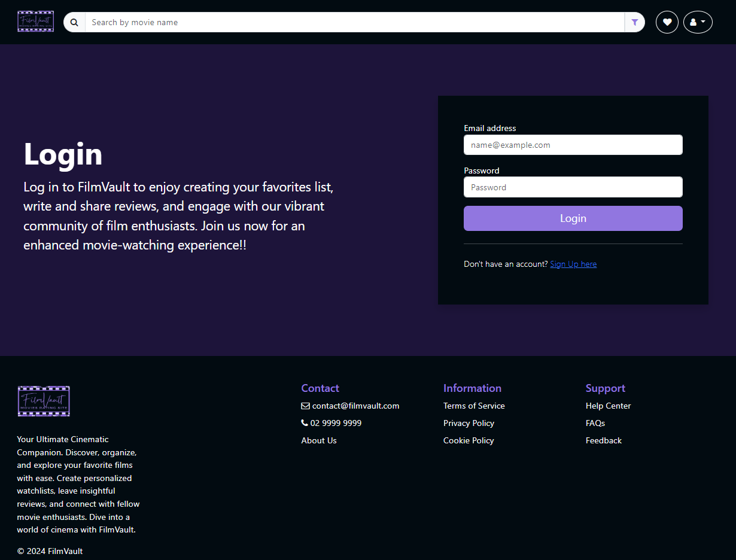Click the FilmVault logo in the footer
The width and height of the screenshot is (736, 560).
(44, 401)
